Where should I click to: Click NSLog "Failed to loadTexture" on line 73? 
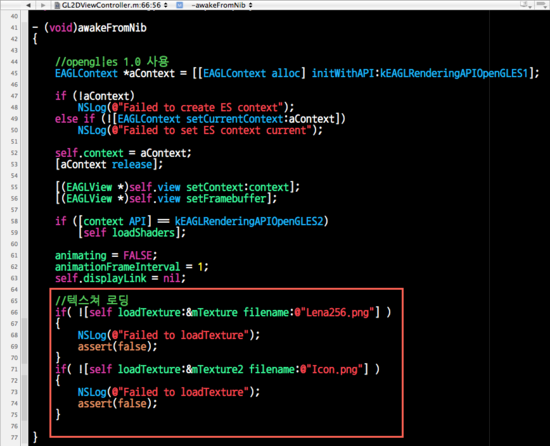169,392
